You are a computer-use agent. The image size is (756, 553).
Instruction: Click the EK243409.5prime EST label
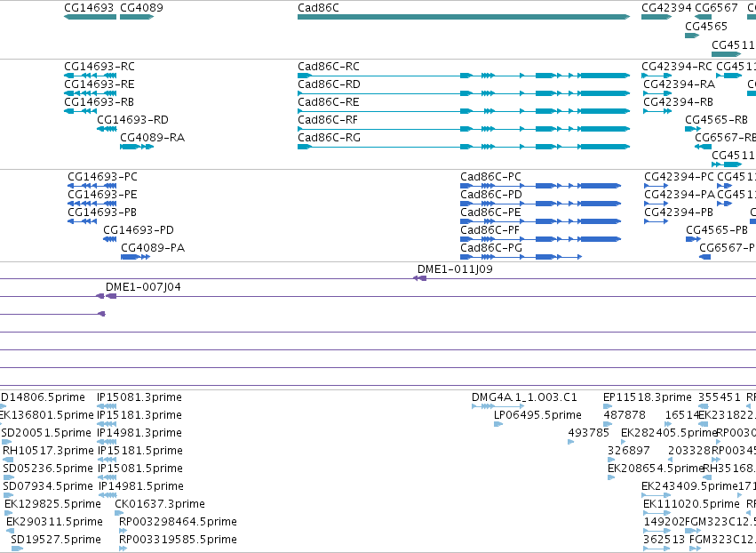point(689,486)
